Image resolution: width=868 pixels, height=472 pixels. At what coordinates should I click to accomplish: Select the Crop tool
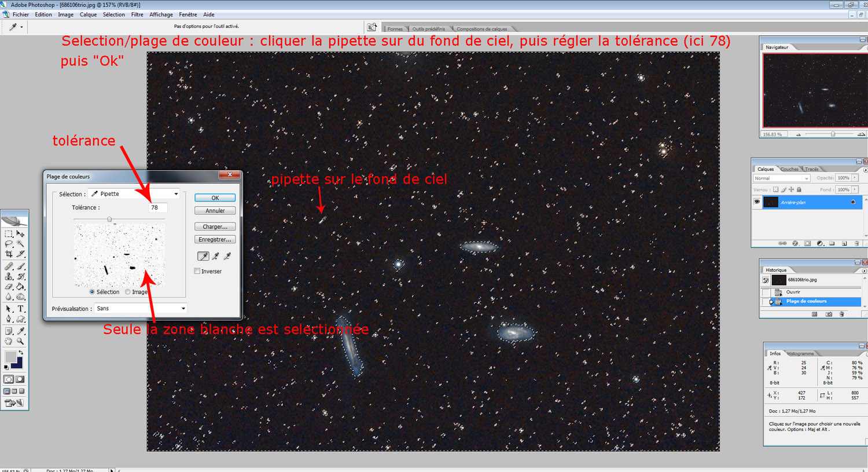9,254
